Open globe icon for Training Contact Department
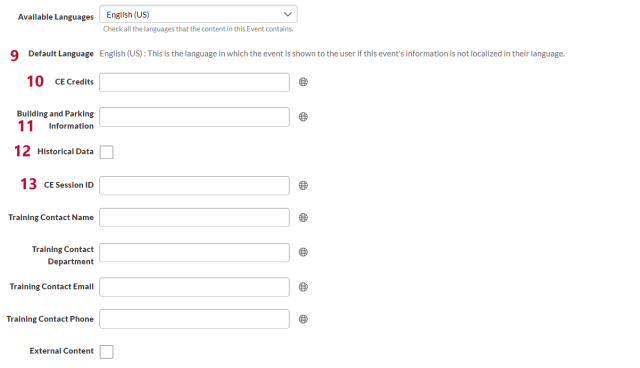The height and width of the screenshot is (368, 640). tap(303, 253)
